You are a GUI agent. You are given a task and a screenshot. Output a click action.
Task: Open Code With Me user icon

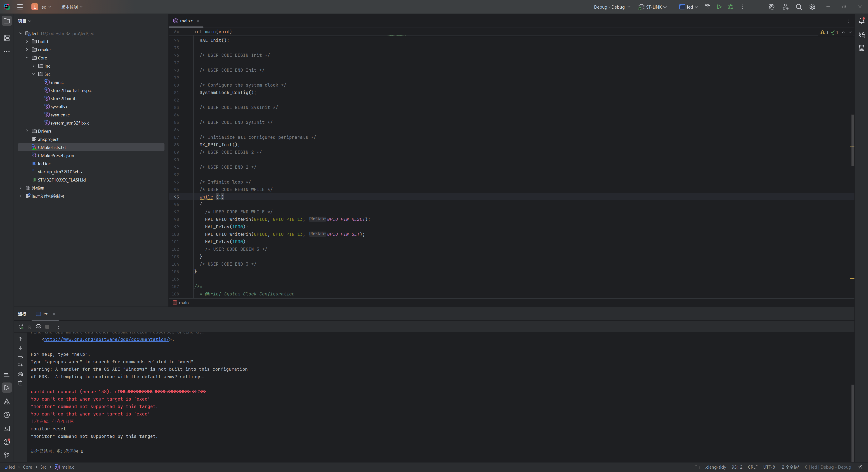(x=785, y=7)
